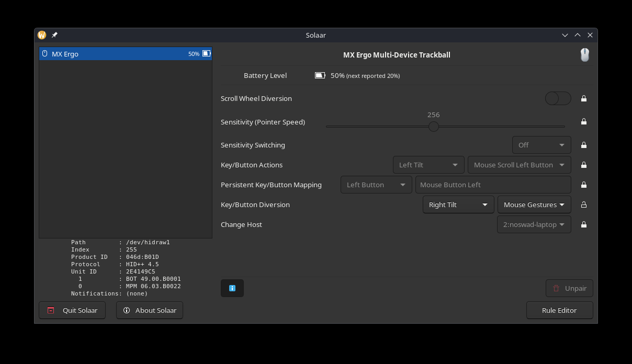Screen dimensions: 632x364
Task: Close the Solaar window
Action: (x=590, y=35)
